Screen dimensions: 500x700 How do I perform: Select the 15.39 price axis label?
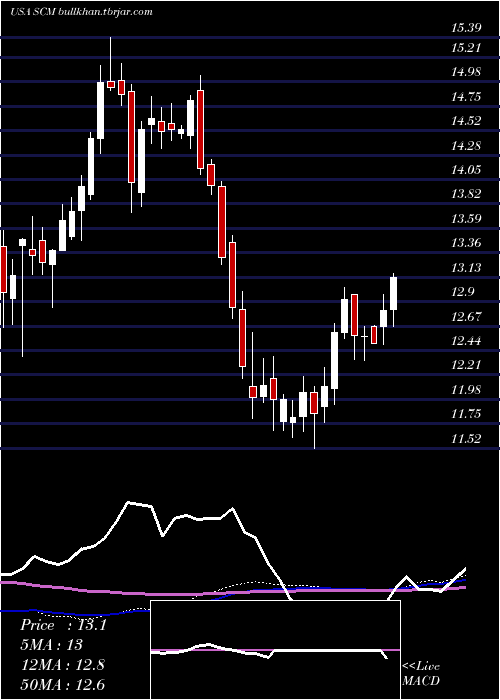click(466, 28)
